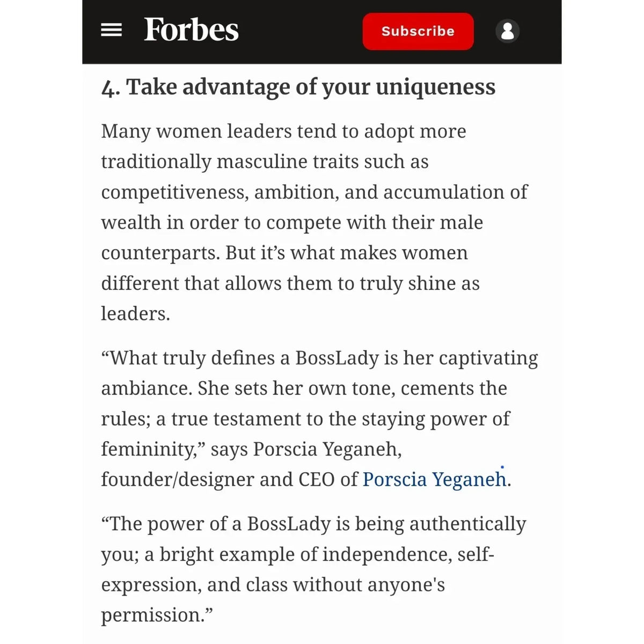Click the heading number 4
Screen dimensions: 644x644
[108, 88]
